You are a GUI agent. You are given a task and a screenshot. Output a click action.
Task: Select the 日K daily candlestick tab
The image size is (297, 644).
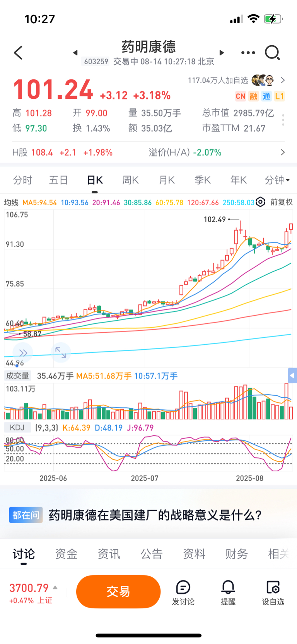[x=95, y=180]
